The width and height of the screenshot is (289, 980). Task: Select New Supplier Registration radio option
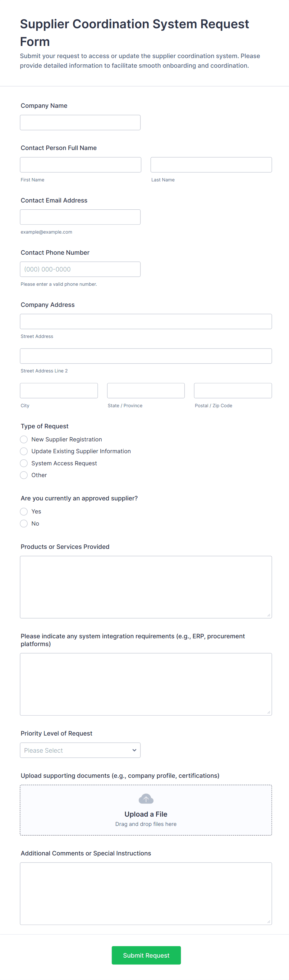click(24, 440)
